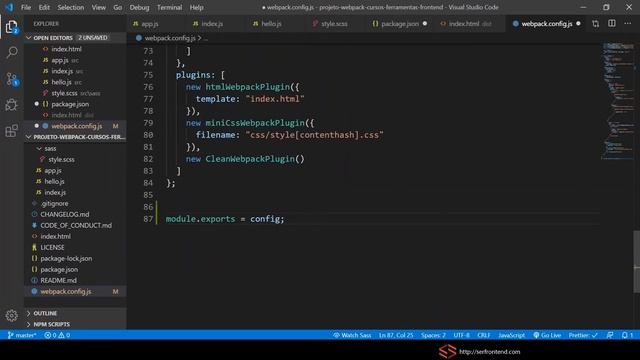The height and width of the screenshot is (360, 640).
Task: Expand the Outline section
Action: click(75, 313)
